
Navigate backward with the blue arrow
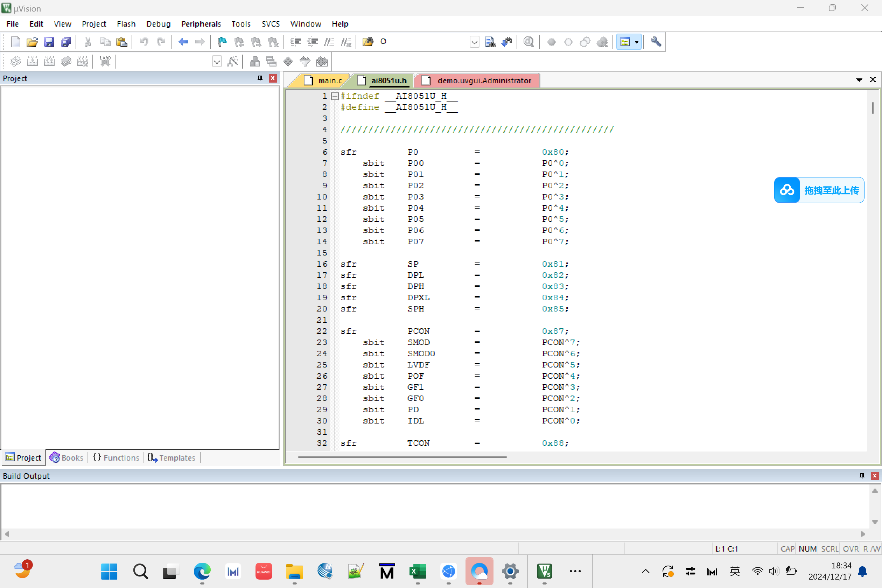click(x=183, y=42)
